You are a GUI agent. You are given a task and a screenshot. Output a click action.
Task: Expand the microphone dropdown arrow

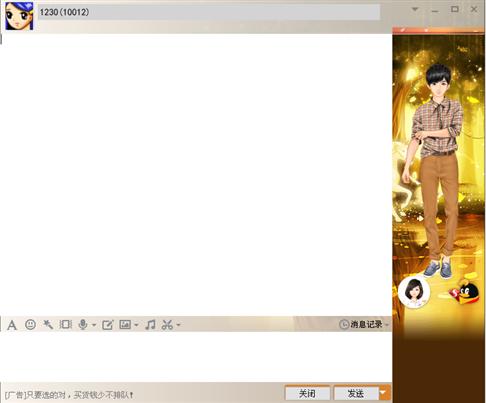tap(94, 325)
